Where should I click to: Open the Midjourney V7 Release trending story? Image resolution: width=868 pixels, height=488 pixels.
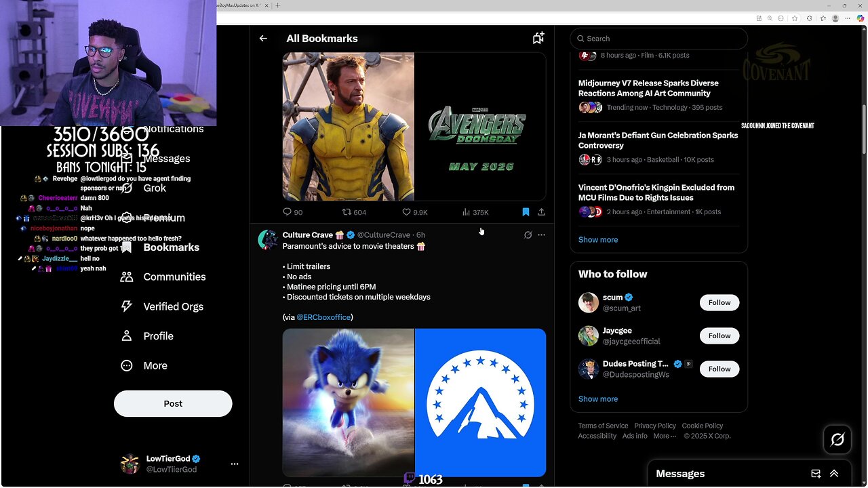coord(658,96)
